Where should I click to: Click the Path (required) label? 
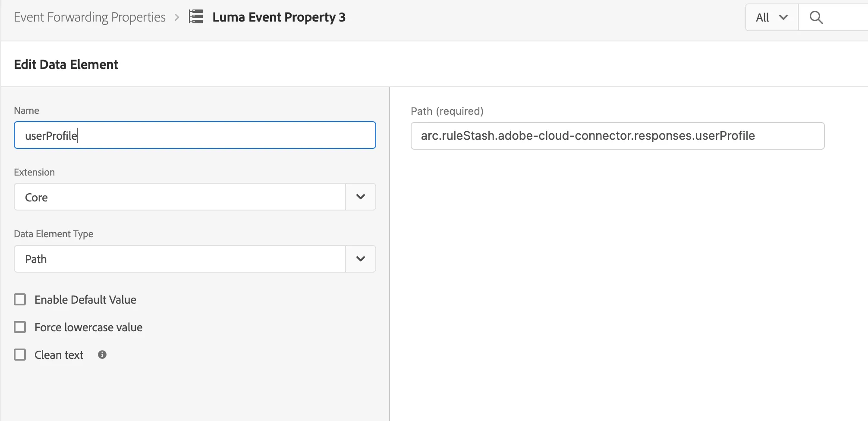447,111
